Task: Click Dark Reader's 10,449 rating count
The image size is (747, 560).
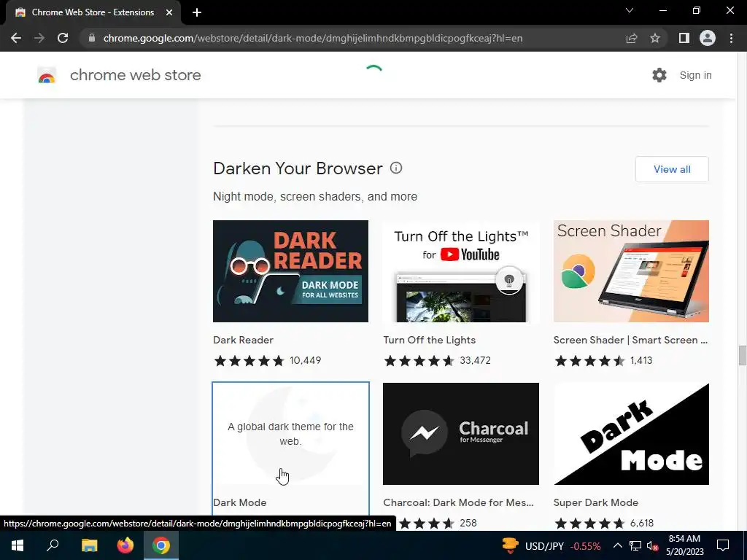Action: pyautogui.click(x=306, y=360)
